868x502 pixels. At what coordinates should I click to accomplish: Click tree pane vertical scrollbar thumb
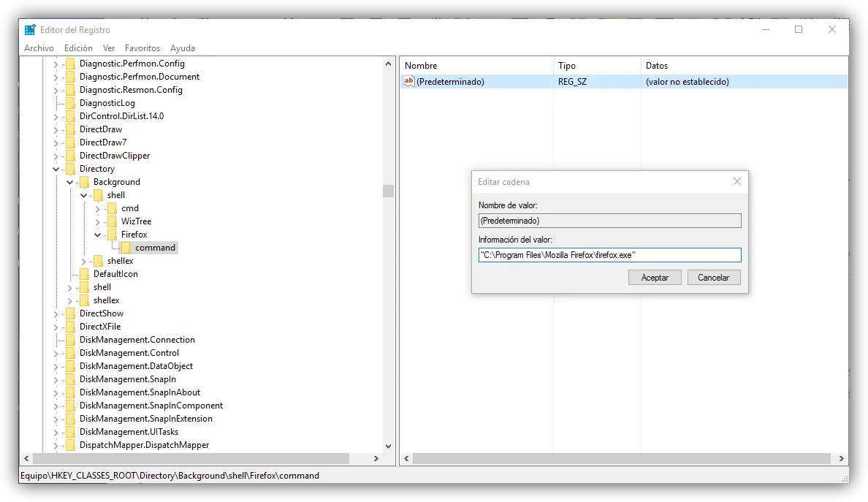coord(388,191)
